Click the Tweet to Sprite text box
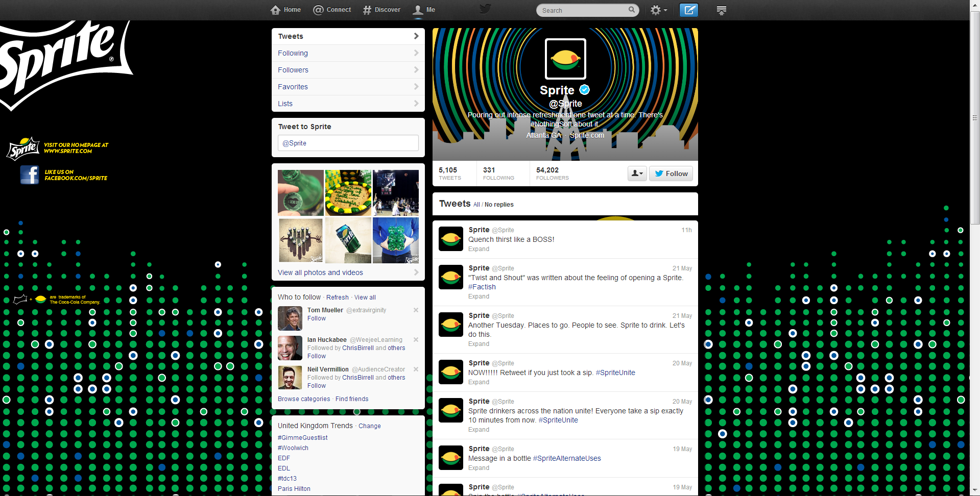The width and height of the screenshot is (980, 496). click(348, 143)
